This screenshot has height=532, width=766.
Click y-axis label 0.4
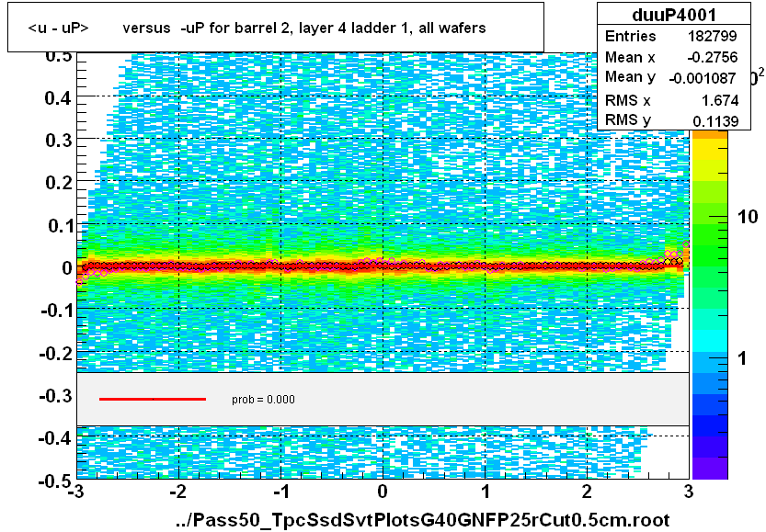[58, 98]
